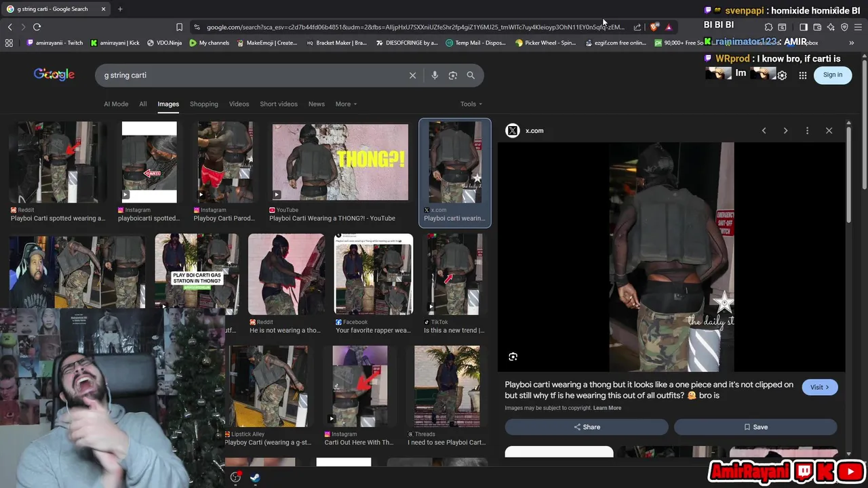Click the browser address bar URL
The image size is (868, 488).
415,27
